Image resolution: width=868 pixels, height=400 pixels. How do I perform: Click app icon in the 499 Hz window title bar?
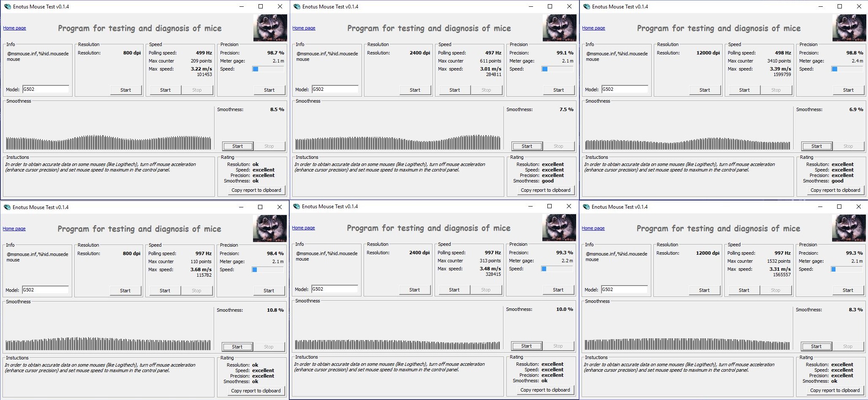point(7,6)
